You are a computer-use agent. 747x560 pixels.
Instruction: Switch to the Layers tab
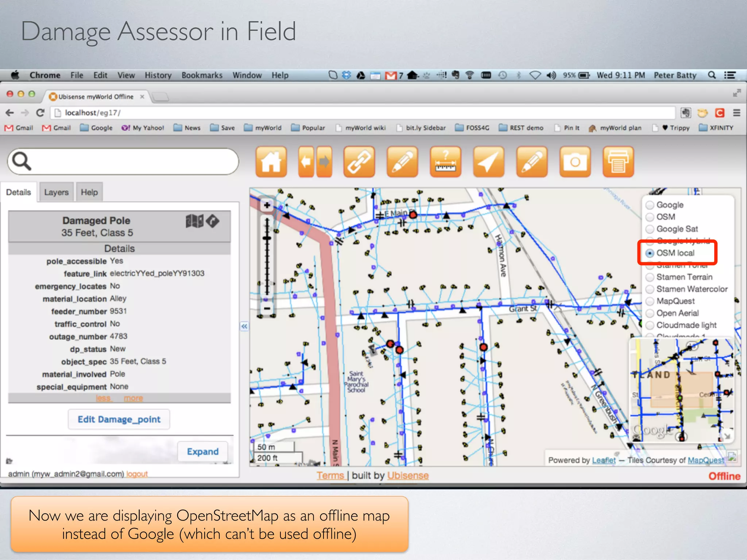[x=56, y=192]
